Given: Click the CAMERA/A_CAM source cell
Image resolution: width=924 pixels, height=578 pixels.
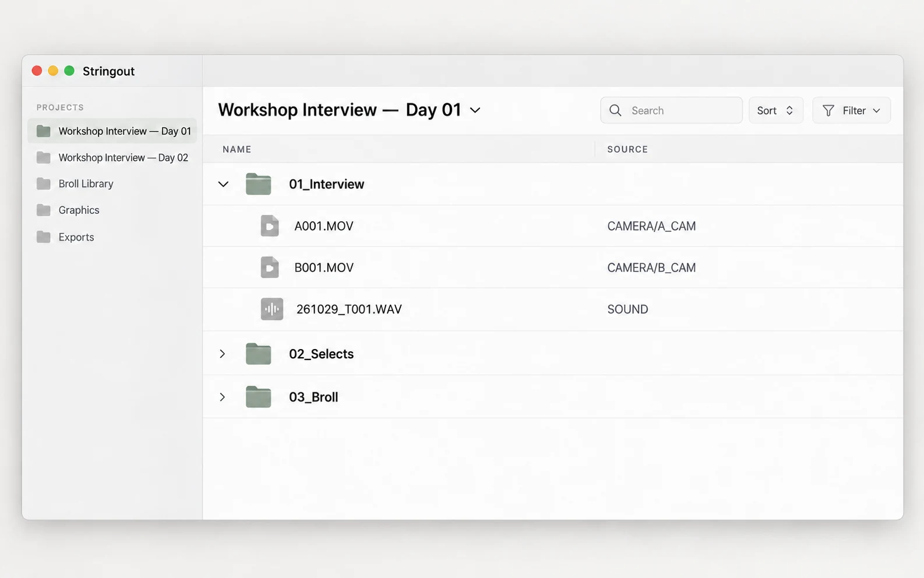Looking at the screenshot, I should pos(651,226).
